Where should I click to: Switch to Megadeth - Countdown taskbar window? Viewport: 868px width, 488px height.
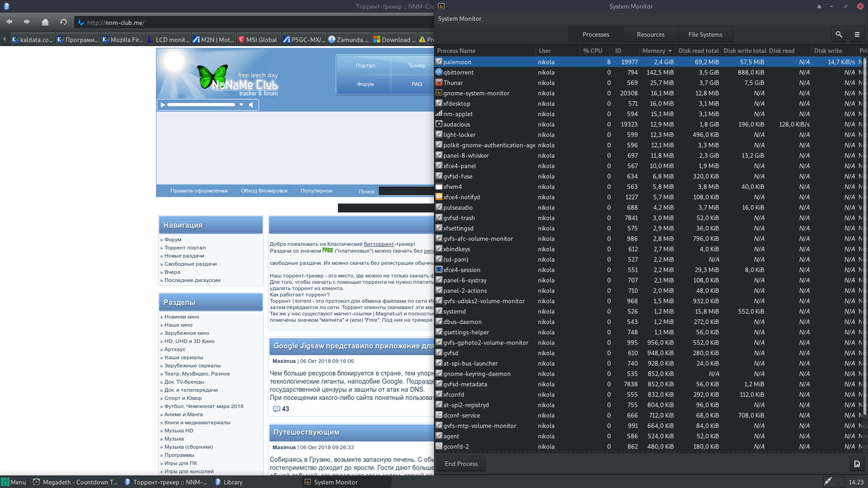[75, 482]
